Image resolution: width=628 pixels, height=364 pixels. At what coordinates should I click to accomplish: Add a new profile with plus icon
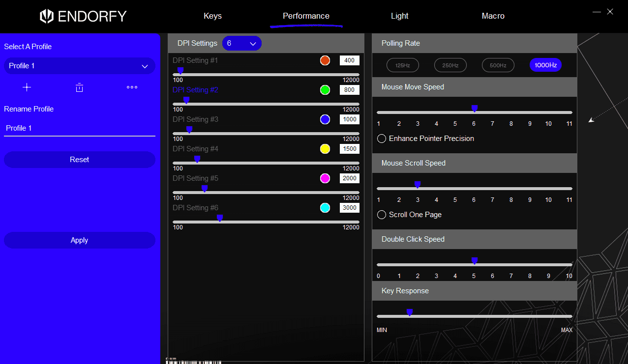coord(27,87)
